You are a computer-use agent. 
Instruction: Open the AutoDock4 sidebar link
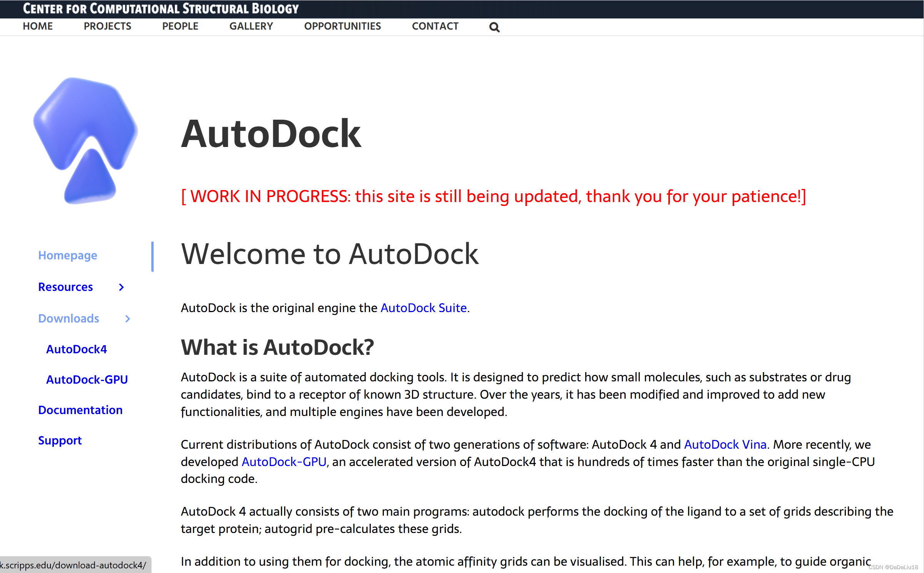(76, 349)
